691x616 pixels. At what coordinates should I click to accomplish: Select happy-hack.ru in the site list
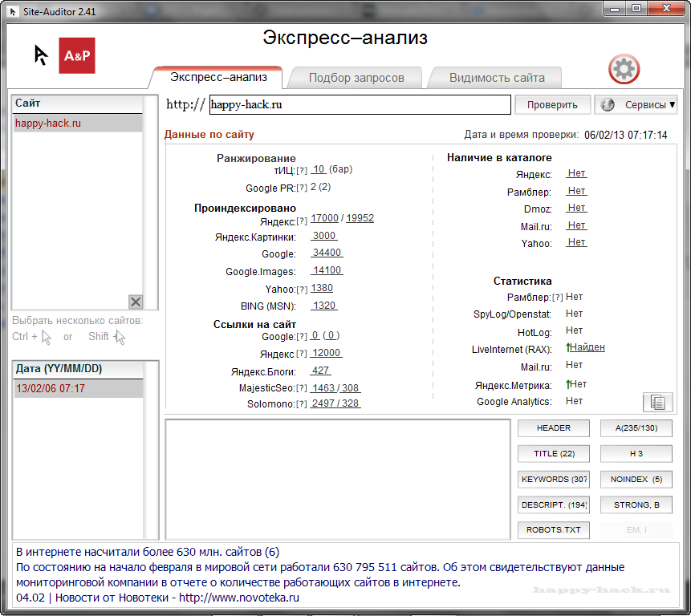(77, 124)
